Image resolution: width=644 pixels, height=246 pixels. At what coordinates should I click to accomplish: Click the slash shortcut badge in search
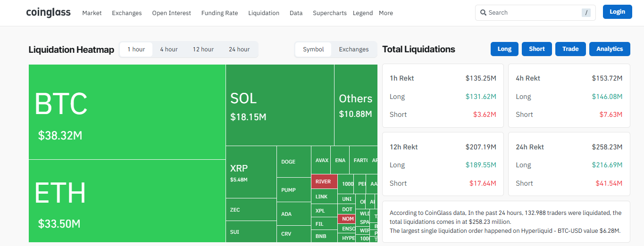coord(586,13)
